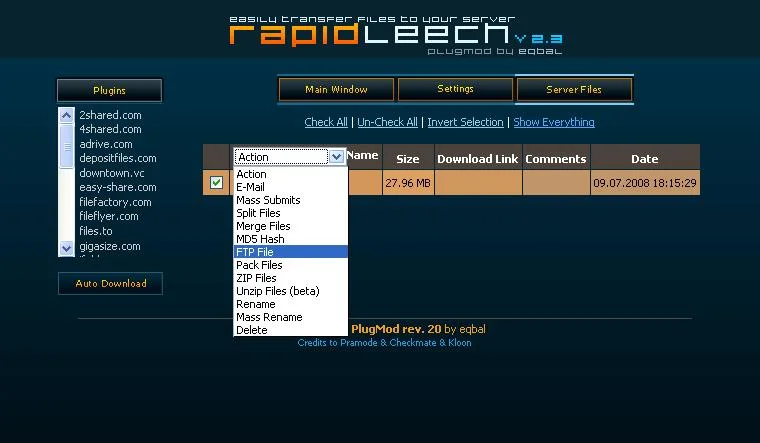Collapse the Action dropdown arrow

pos(337,157)
